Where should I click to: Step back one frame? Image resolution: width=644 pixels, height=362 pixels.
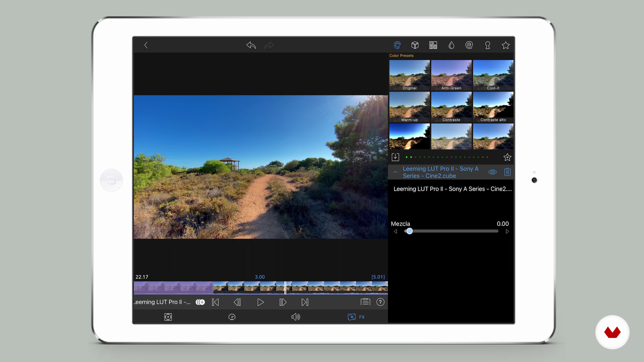(x=237, y=302)
